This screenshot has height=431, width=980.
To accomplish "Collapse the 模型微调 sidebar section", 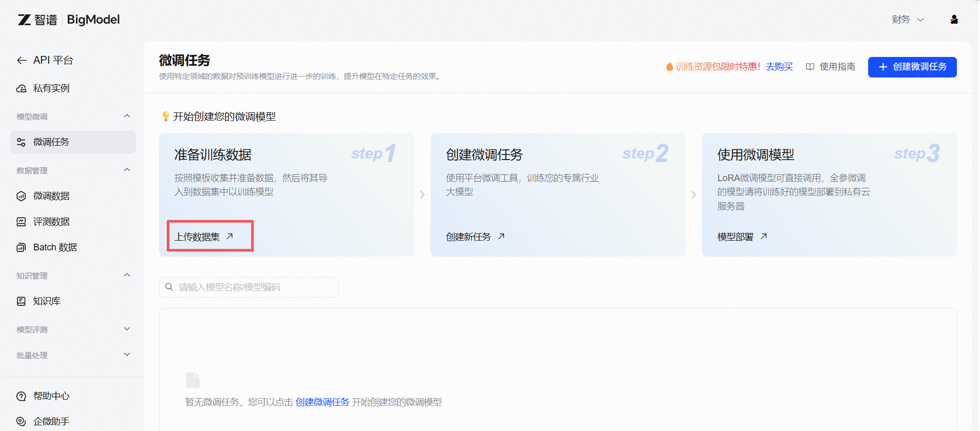I will (x=127, y=116).
